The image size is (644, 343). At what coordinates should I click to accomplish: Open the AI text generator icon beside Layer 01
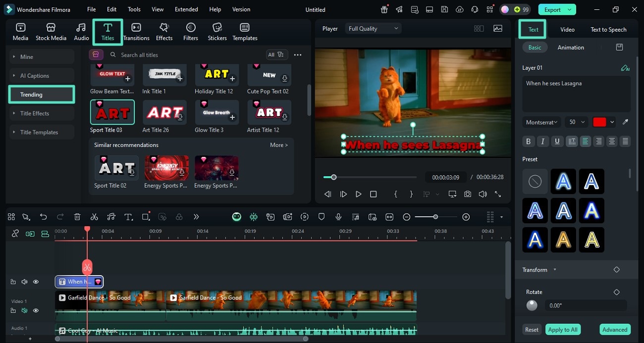click(625, 68)
